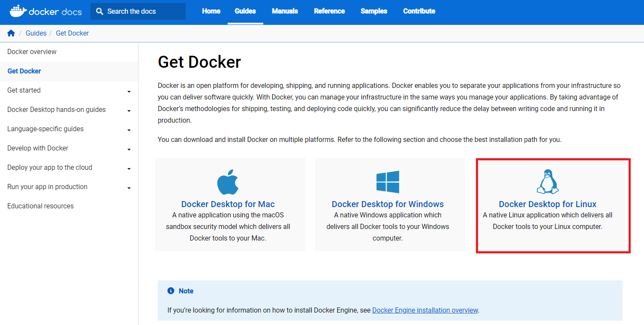The width and height of the screenshot is (644, 325).
Task: Open Docker Desktop for Mac link
Action: click(x=228, y=204)
